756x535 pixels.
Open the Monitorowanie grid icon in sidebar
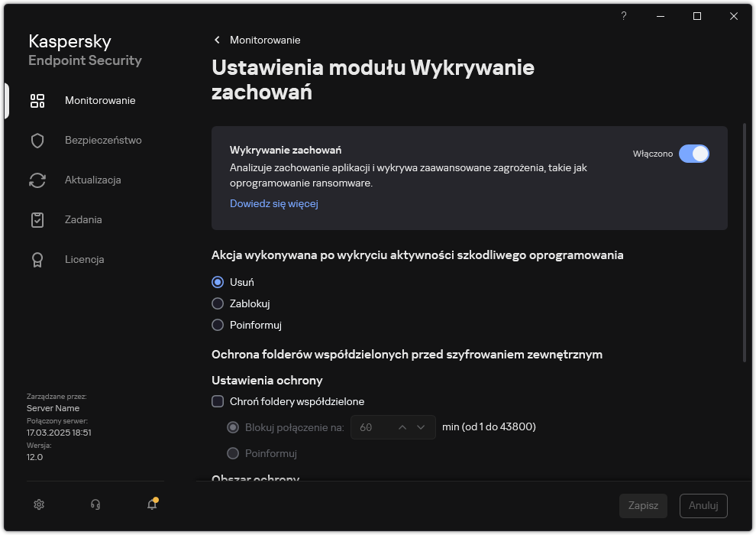37,100
